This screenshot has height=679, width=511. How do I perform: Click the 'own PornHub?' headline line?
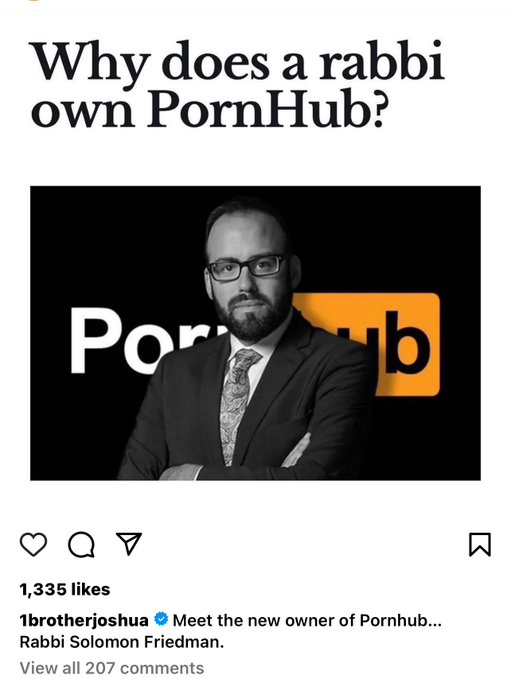pyautogui.click(x=208, y=108)
